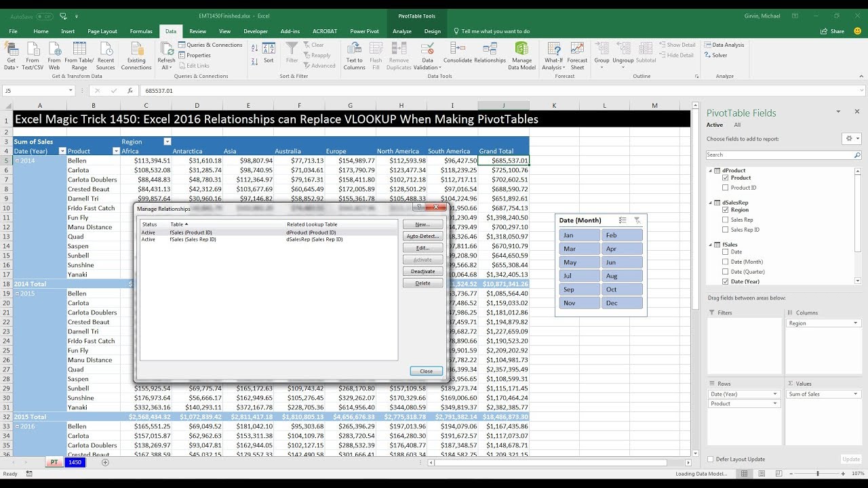This screenshot has width=868, height=488.
Task: Enable Defer Layout Update
Action: (711, 459)
